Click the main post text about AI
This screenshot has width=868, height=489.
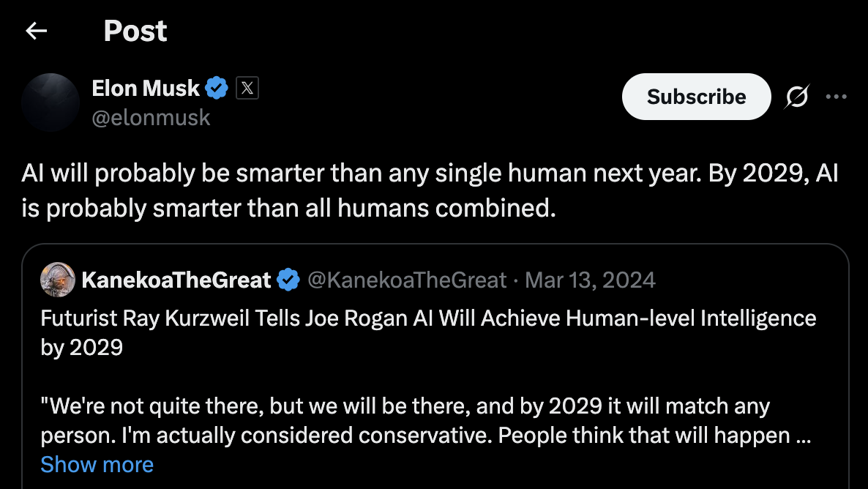pos(430,190)
